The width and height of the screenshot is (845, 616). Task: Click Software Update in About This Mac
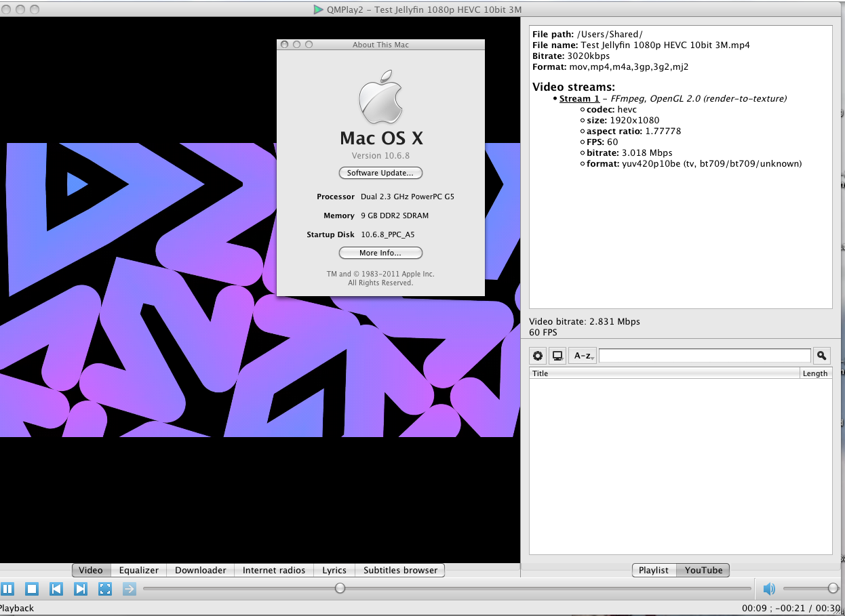(380, 173)
